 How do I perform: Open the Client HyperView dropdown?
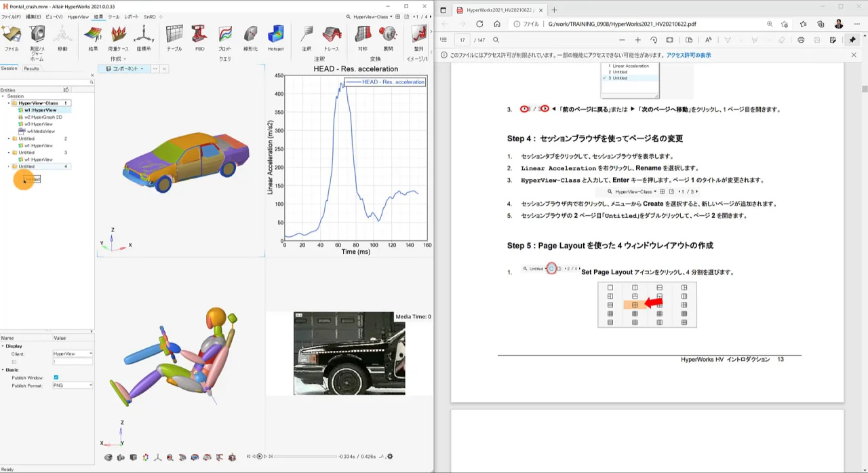[x=73, y=354]
